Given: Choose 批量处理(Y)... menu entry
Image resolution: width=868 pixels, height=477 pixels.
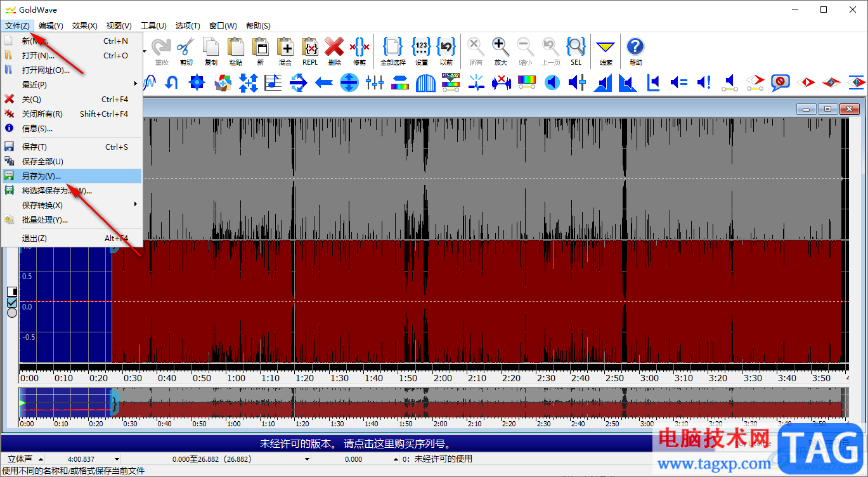Looking at the screenshot, I should pos(72,219).
